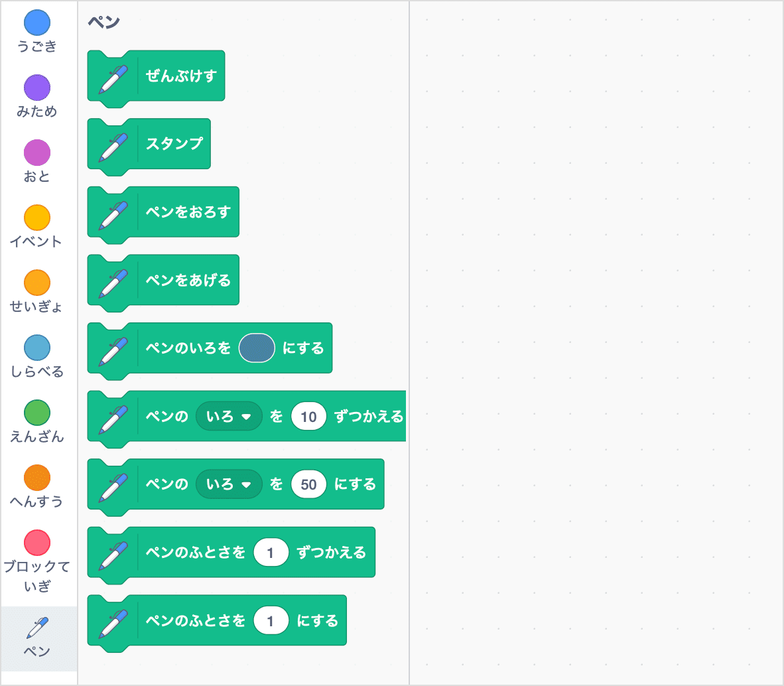Open the しらべる (Sensing) category
This screenshot has width=784, height=686.
pos(38,348)
